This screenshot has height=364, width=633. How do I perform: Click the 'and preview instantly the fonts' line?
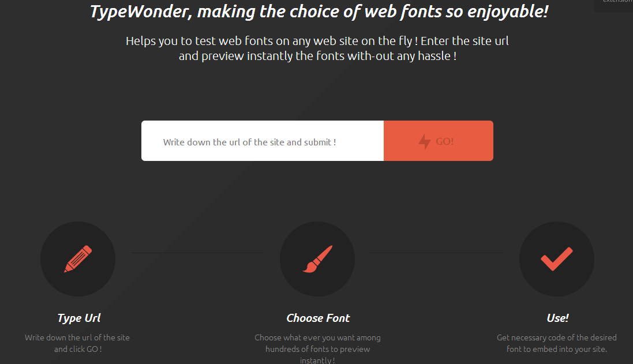317,57
